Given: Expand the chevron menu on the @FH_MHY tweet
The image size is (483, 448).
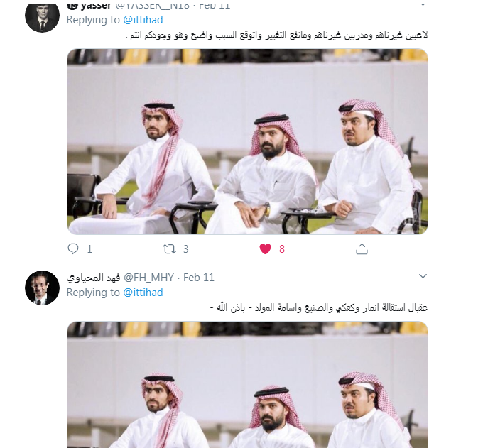Looking at the screenshot, I should (x=423, y=276).
